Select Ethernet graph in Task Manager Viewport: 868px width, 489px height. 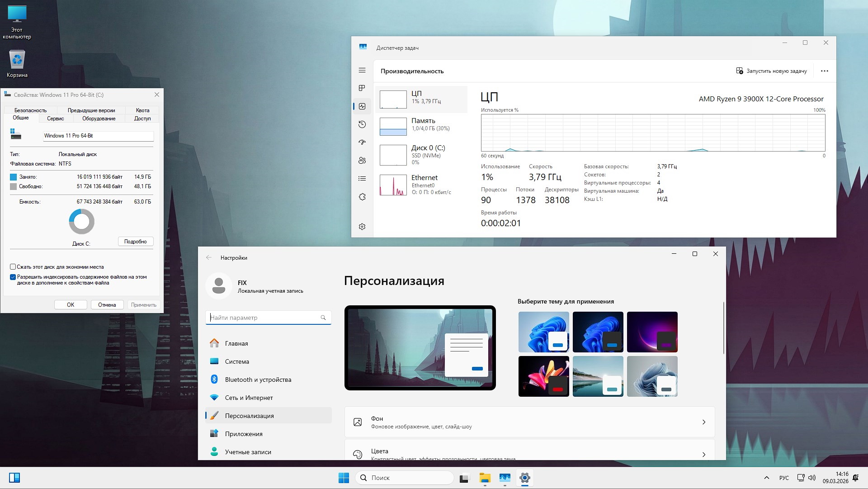pyautogui.click(x=421, y=185)
